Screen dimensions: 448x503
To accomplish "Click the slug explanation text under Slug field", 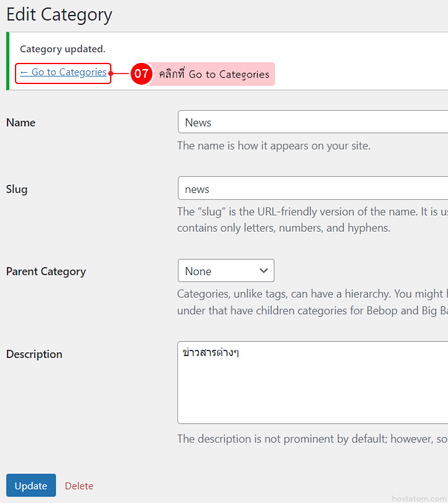I will tap(311, 220).
